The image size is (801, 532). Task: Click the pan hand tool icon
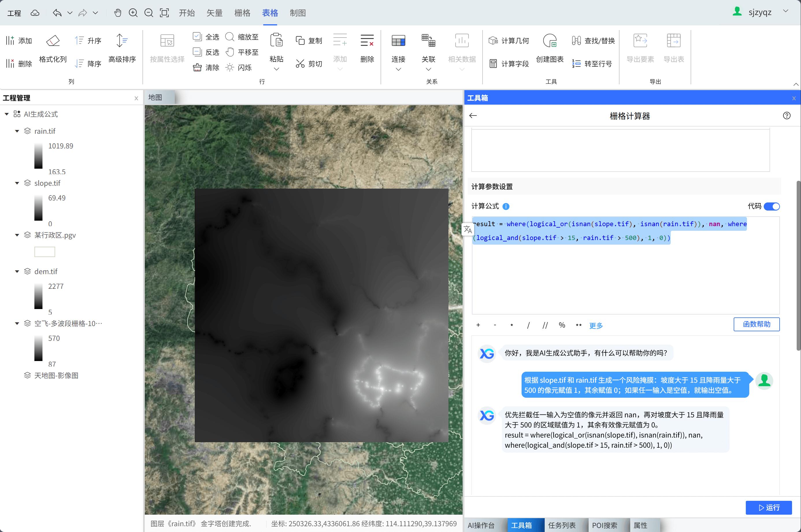click(117, 13)
